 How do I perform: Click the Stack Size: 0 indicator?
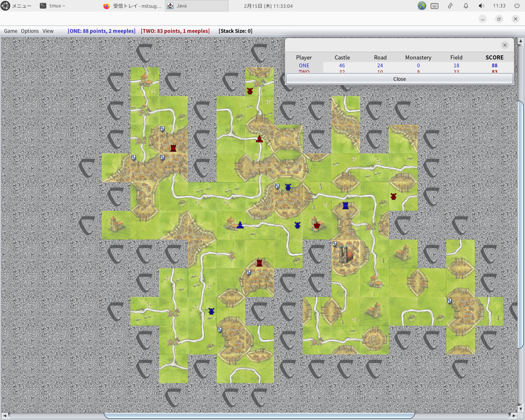click(235, 31)
